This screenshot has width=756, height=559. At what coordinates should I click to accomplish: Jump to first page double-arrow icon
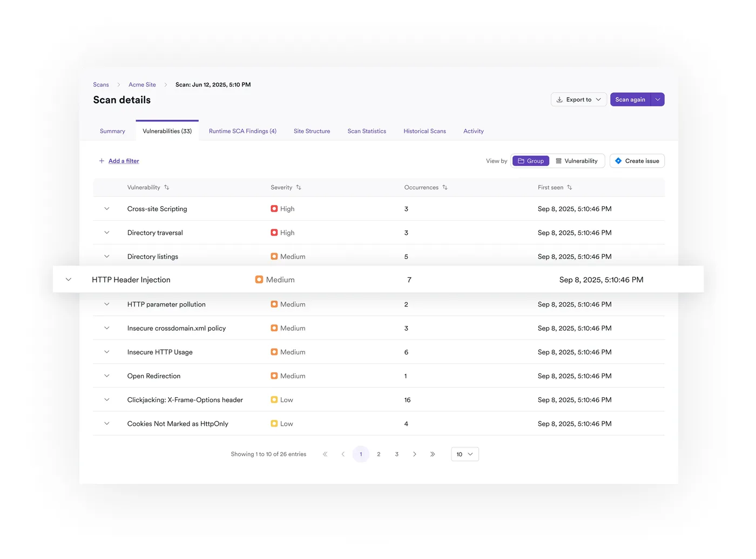tap(325, 454)
